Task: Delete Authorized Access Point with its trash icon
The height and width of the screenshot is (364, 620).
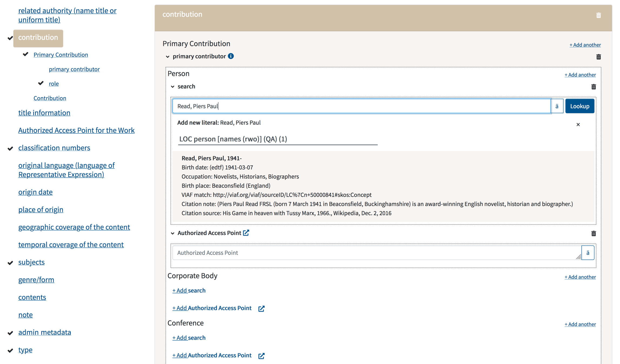Action: click(594, 233)
